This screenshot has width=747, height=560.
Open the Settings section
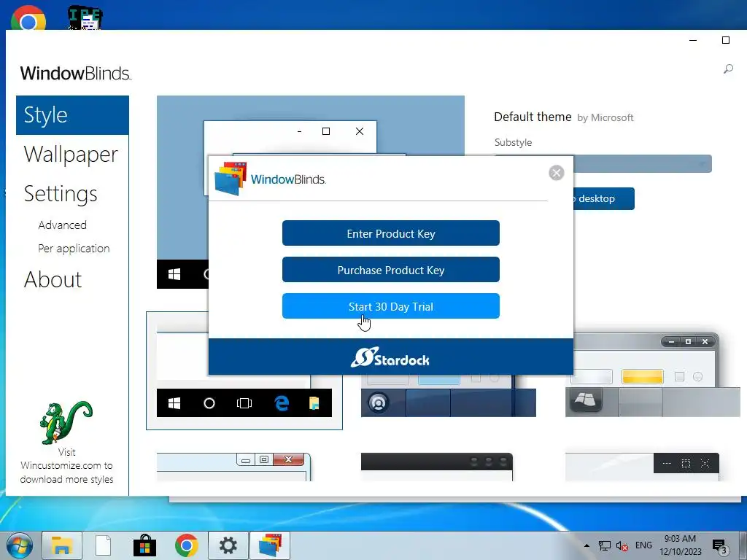pos(61,194)
